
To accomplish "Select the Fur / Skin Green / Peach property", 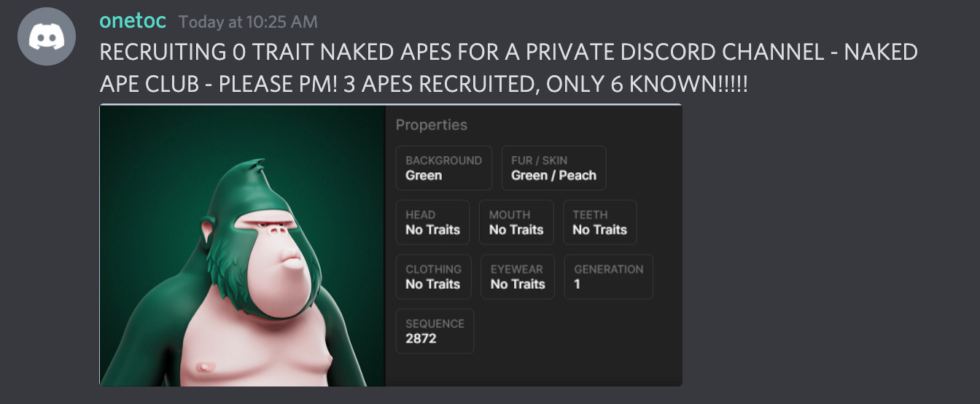I will coord(553,168).
